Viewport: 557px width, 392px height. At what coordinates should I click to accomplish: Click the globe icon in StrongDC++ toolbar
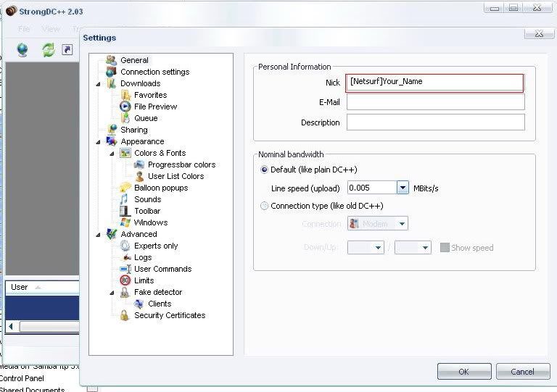tap(22, 50)
